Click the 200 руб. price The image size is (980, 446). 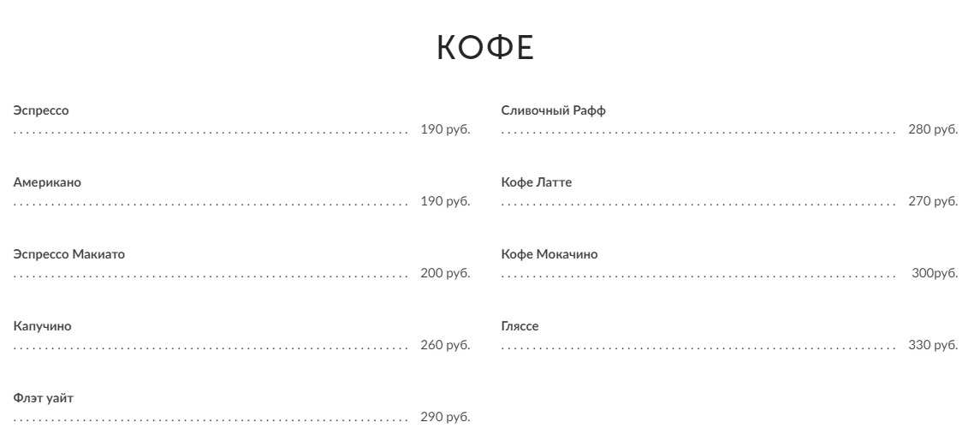[445, 273]
